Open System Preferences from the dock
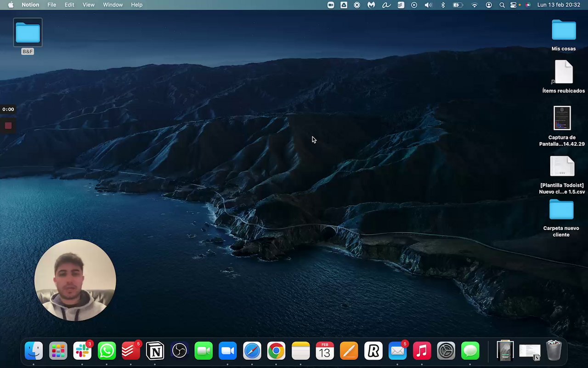 [x=446, y=351]
